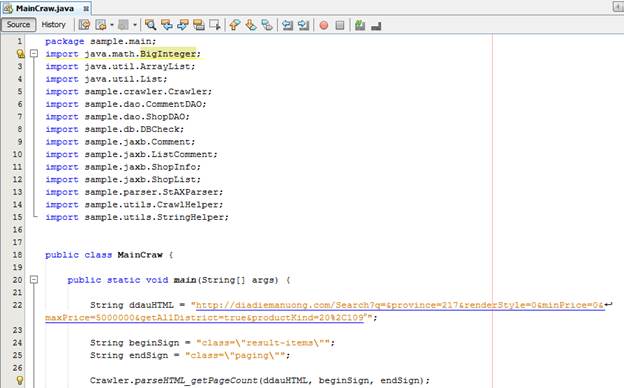Viewport: 624px width, 388px height.
Task: Click the Java file icon on the MainCraw tab
Action: (x=8, y=8)
